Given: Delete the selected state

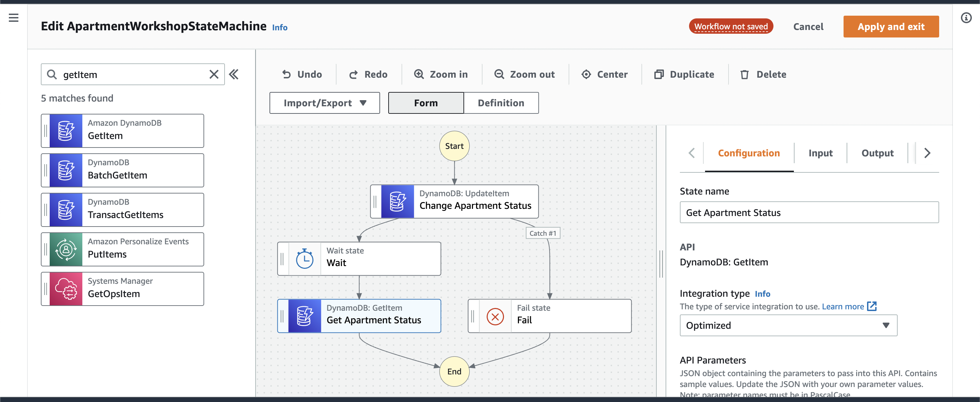Looking at the screenshot, I should point(763,74).
